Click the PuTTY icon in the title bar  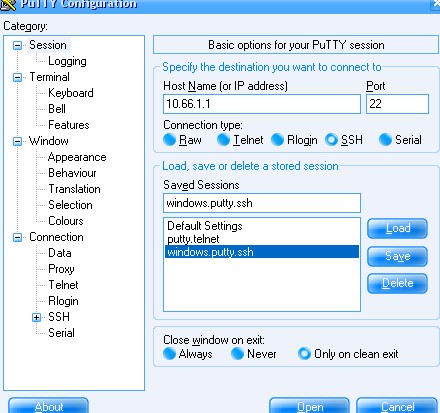[x=8, y=5]
